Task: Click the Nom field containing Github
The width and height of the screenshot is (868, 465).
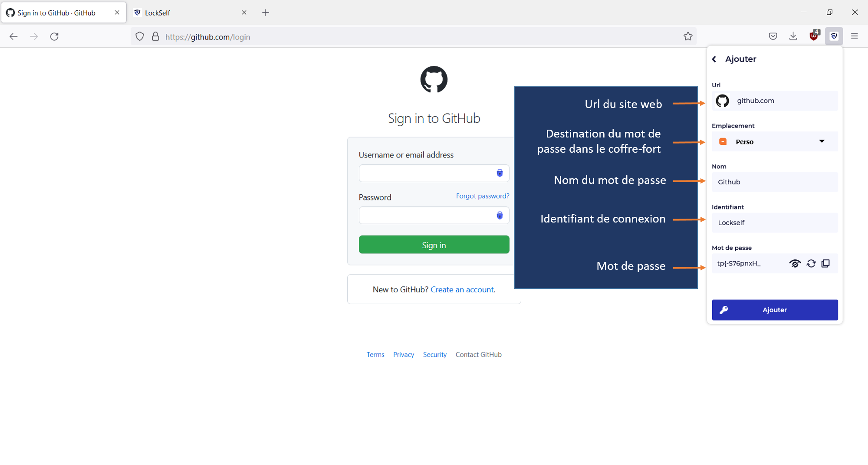Action: pyautogui.click(x=775, y=182)
